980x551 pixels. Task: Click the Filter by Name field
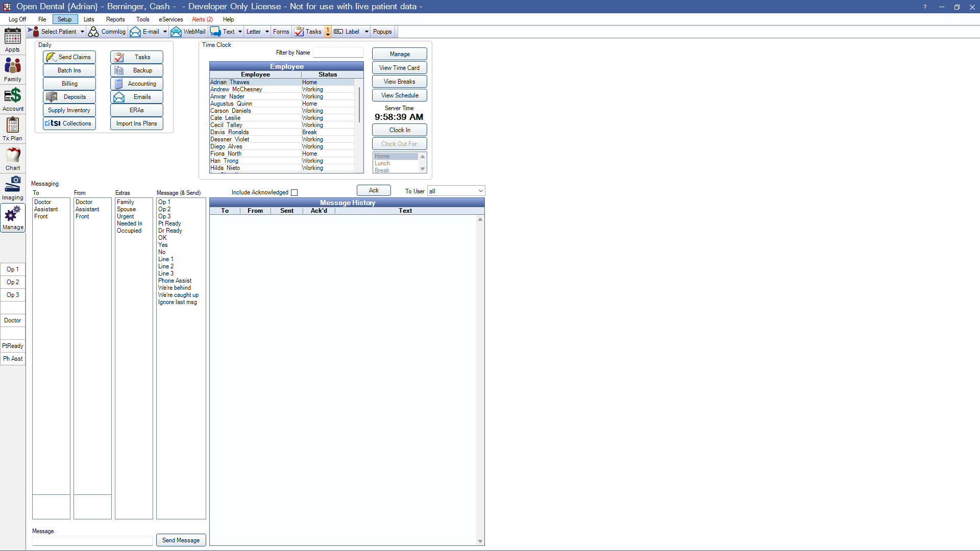tap(338, 53)
